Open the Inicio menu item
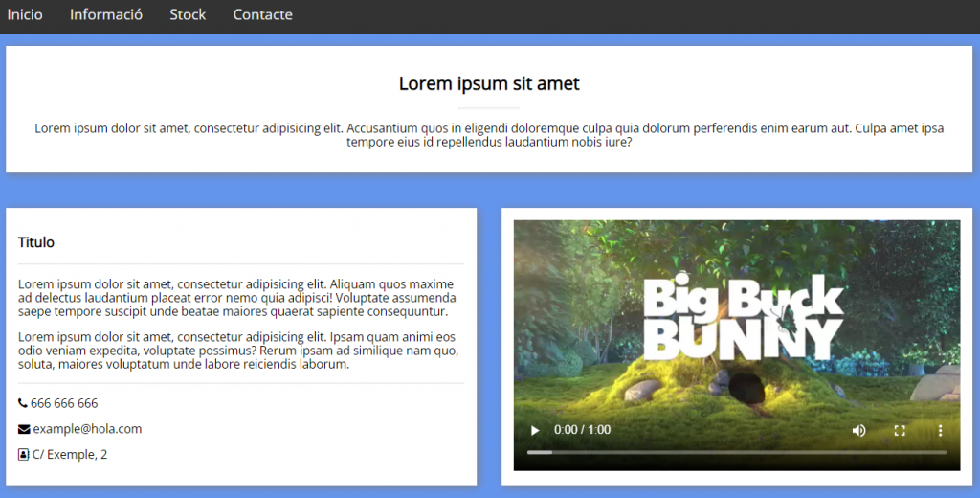This screenshot has height=498, width=980. click(25, 14)
